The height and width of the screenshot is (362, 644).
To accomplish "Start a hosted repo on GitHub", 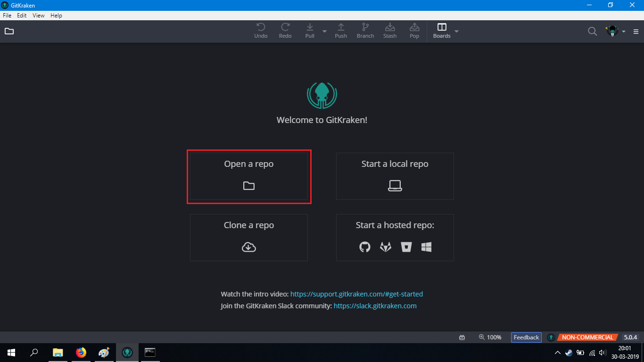I will click(x=365, y=247).
